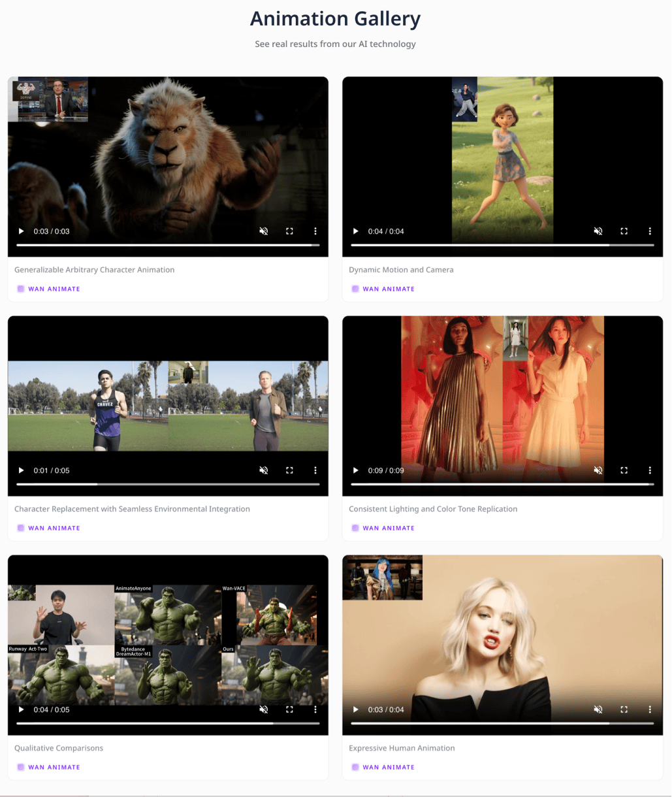
Task: Open more options on the "Character Replacement" video
Action: pyautogui.click(x=315, y=470)
